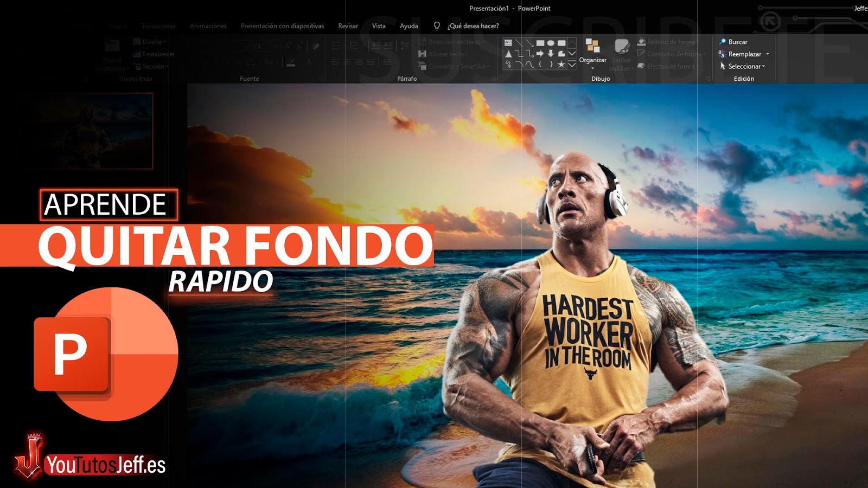Open the Revisar ribbon tab
The height and width of the screenshot is (488, 868).
(x=349, y=25)
